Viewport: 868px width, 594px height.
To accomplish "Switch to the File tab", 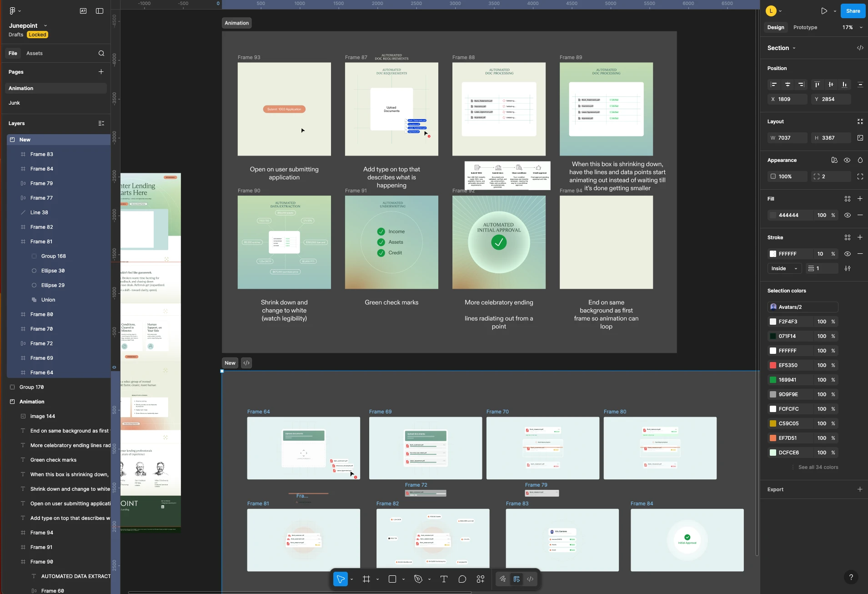I will pos(13,53).
